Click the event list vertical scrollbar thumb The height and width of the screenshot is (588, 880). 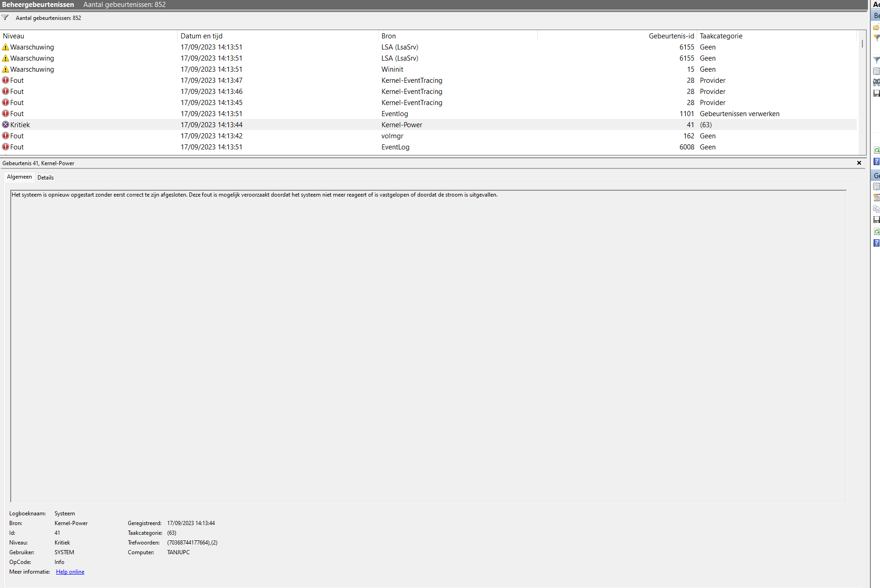click(862, 44)
